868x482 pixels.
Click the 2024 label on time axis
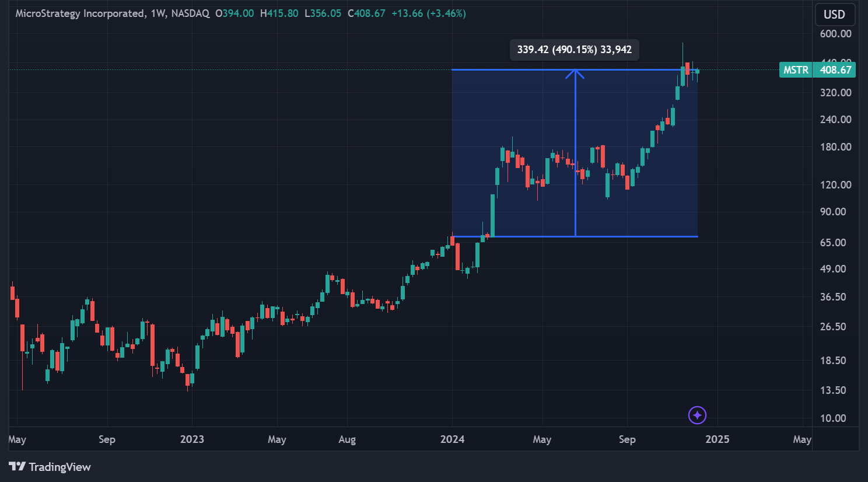pos(452,439)
